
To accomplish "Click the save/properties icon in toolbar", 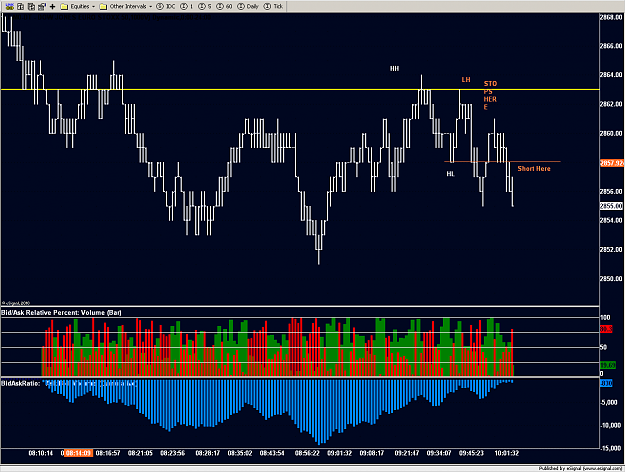I will (41, 6).
